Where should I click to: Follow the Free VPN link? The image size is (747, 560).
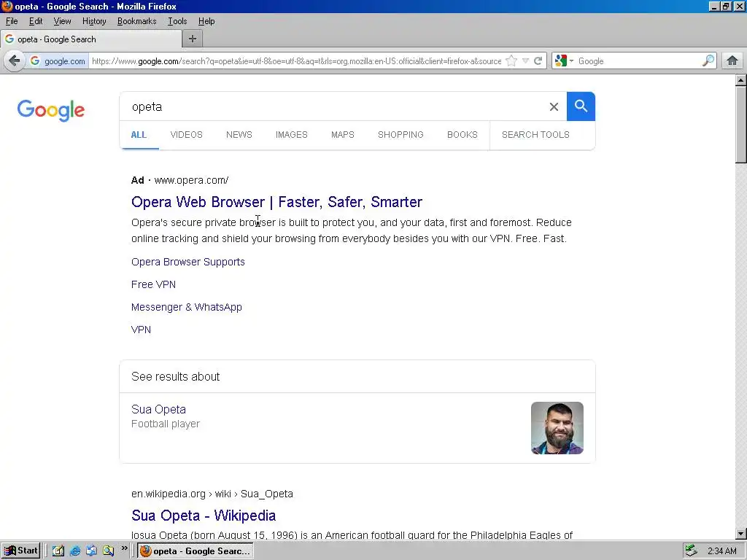click(153, 284)
